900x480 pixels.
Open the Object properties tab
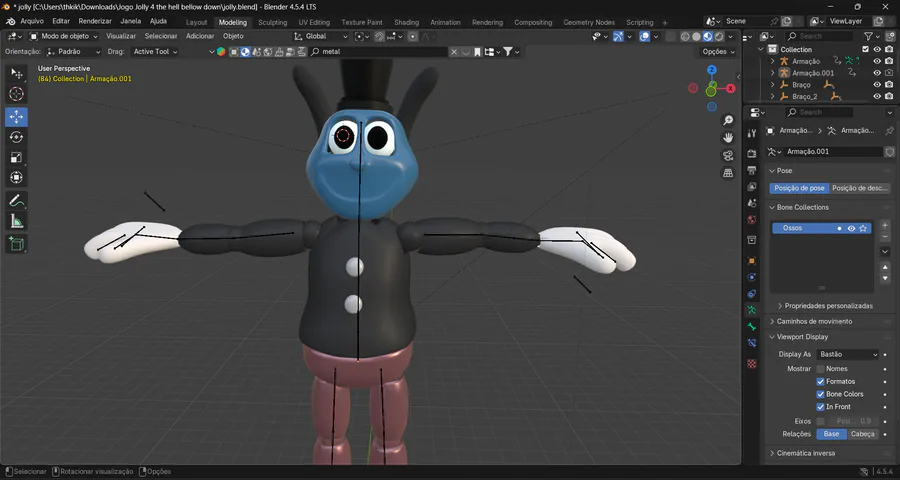[x=752, y=261]
